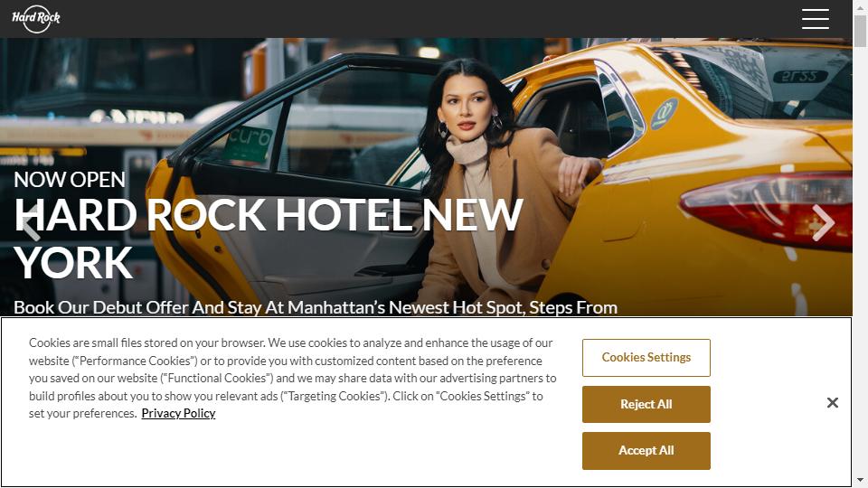Screen dimensions: 868x488
Task: Click the dark header bar beside the logo
Action: (426, 19)
